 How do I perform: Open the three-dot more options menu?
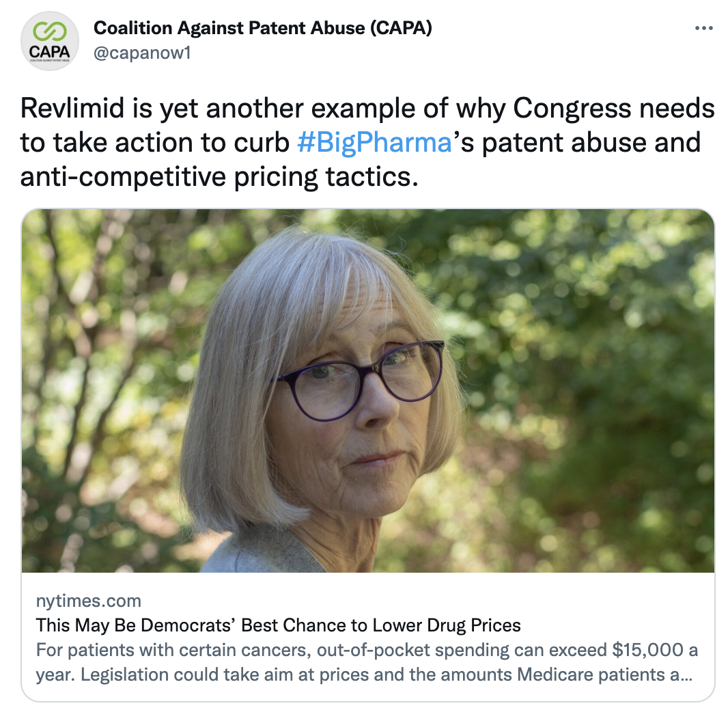click(x=703, y=28)
